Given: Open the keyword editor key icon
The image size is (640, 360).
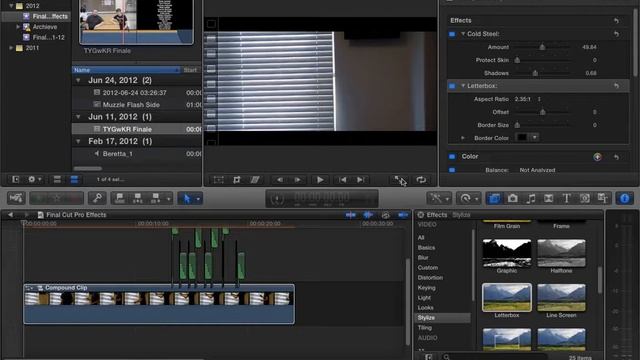Looking at the screenshot, I should (x=97, y=198).
